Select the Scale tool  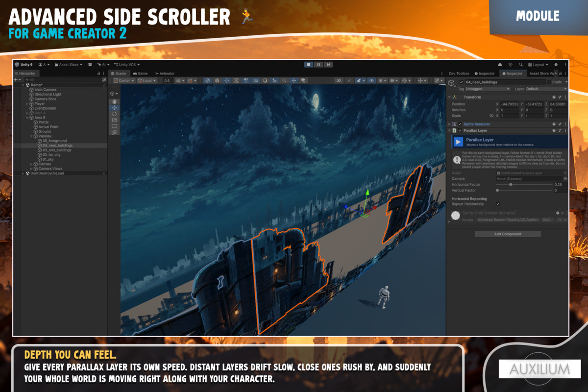point(115,120)
